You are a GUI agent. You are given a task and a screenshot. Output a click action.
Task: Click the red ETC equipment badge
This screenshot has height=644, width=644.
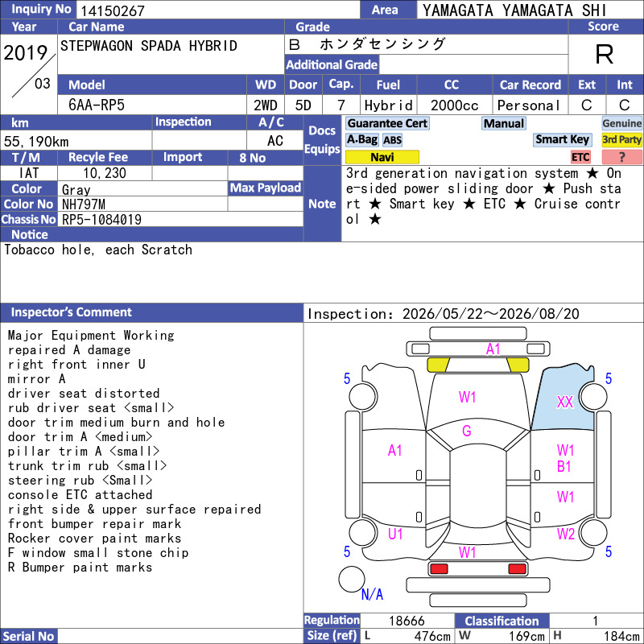click(580, 157)
